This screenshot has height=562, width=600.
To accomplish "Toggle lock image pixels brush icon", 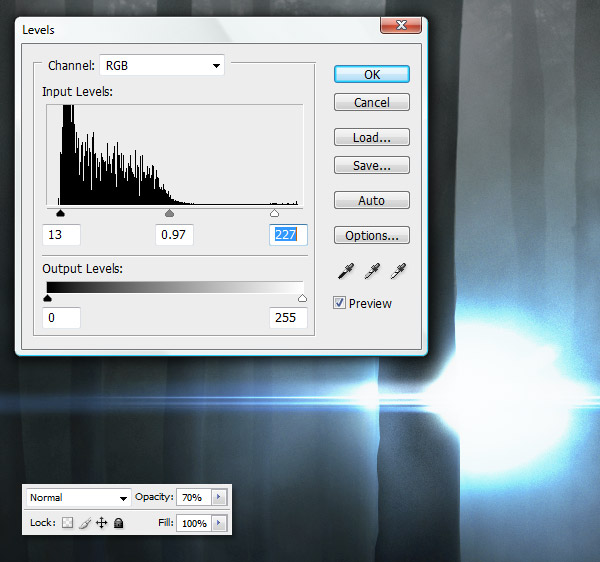I will click(84, 523).
